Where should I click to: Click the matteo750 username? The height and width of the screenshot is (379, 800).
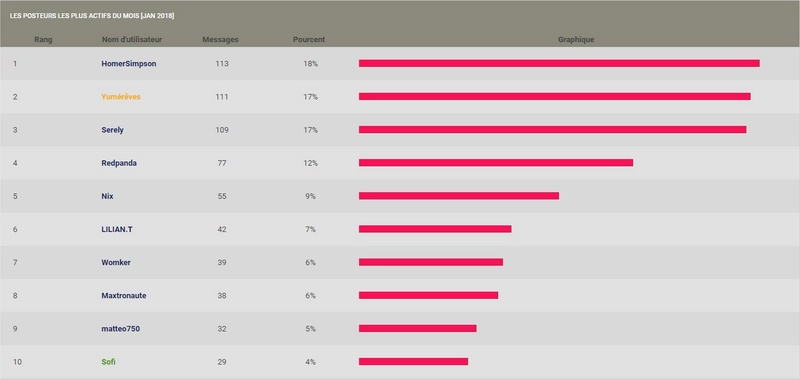click(x=120, y=329)
